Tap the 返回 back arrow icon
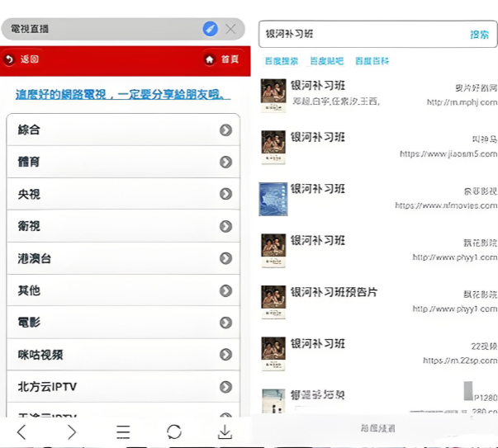The image size is (498, 448). (9, 59)
